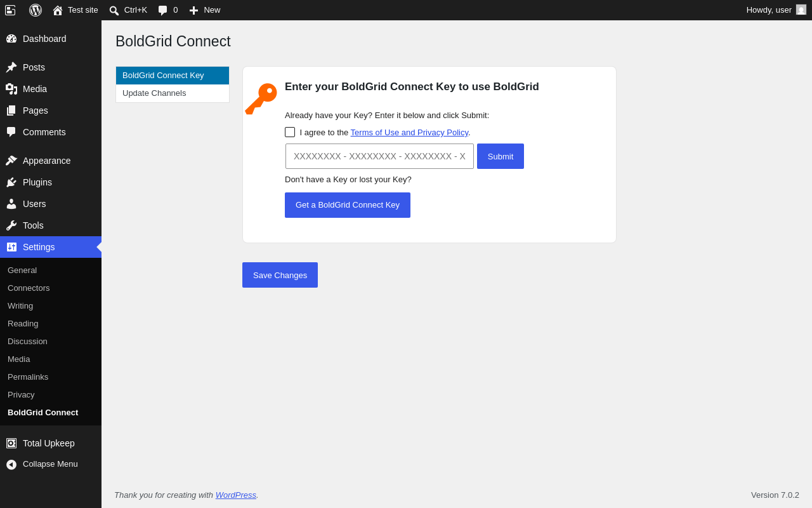Open Terms of Use and Privacy Policy link
Screen dimensions: 812x508
tap(409, 133)
